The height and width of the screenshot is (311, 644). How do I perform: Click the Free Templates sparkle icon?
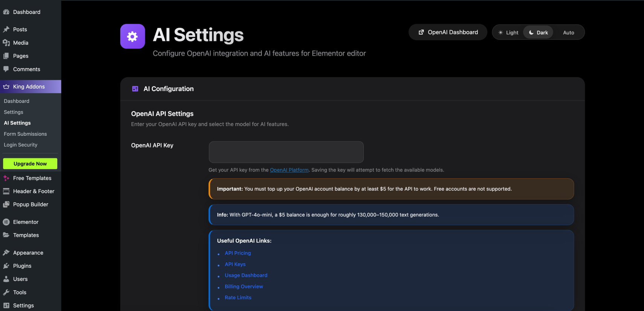pyautogui.click(x=6, y=178)
